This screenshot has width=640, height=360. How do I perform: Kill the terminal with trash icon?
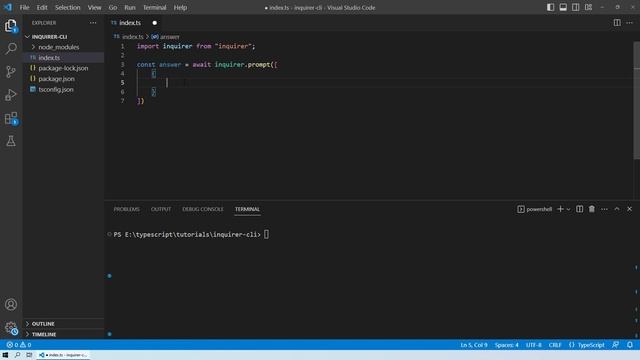click(591, 209)
